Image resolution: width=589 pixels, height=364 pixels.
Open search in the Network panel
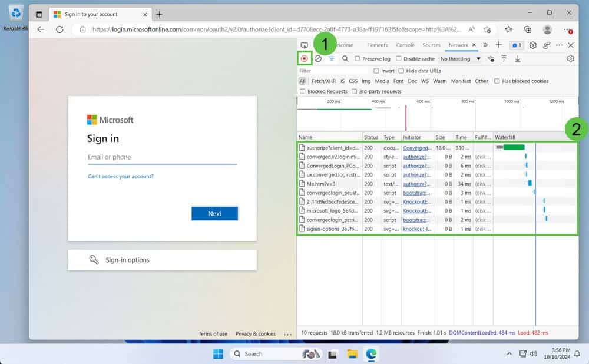(x=345, y=58)
